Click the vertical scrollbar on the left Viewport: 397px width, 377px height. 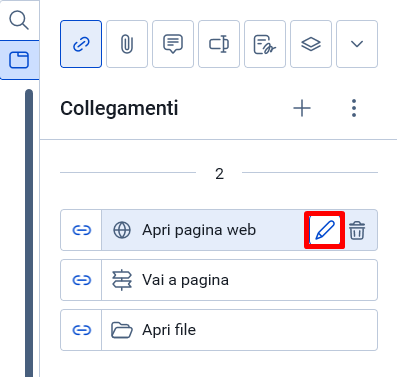point(29,233)
